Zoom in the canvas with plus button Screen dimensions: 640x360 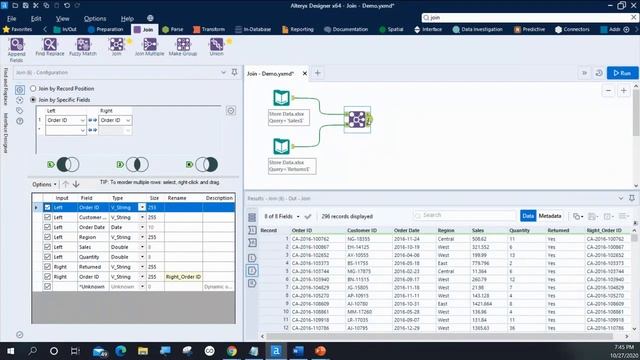click(x=624, y=91)
